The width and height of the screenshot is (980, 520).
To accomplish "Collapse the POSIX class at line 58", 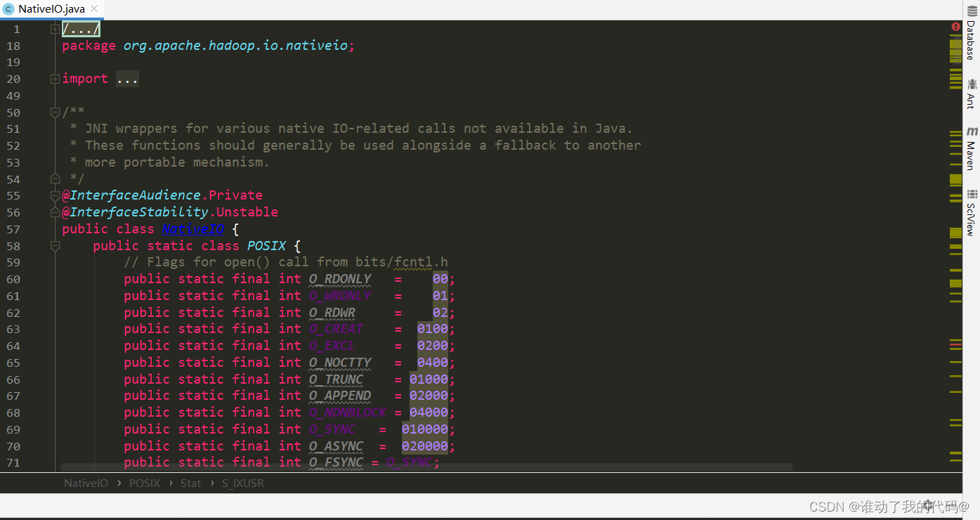I will pyautogui.click(x=55, y=246).
